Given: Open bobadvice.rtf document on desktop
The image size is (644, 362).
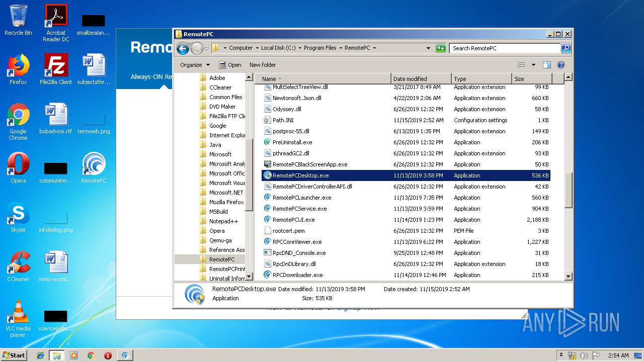Looking at the screenshot, I should tap(56, 119).
